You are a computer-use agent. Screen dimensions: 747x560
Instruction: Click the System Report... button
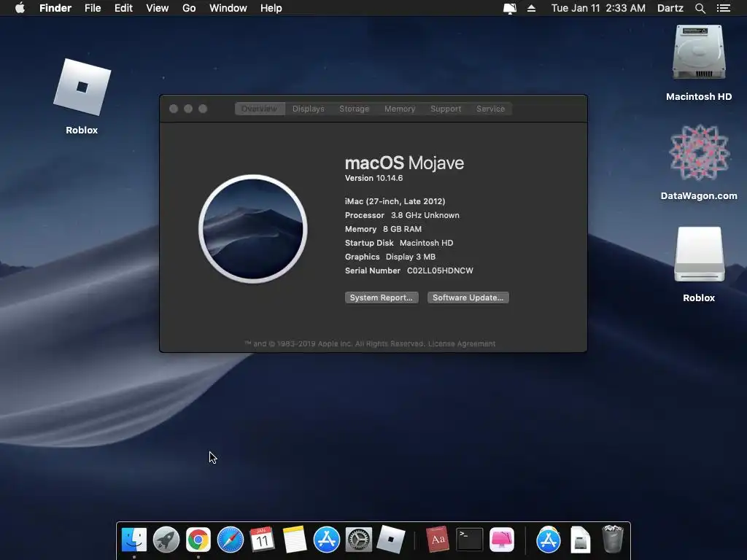[x=382, y=297]
